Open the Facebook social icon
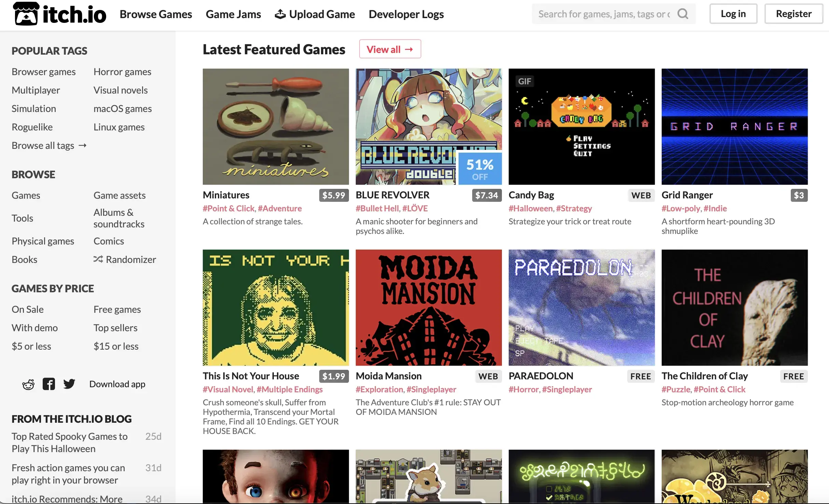This screenshot has height=504, width=829. 49,384
